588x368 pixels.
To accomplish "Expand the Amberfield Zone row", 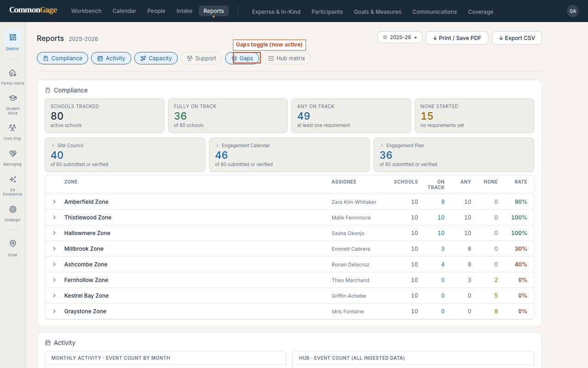I will click(x=54, y=202).
